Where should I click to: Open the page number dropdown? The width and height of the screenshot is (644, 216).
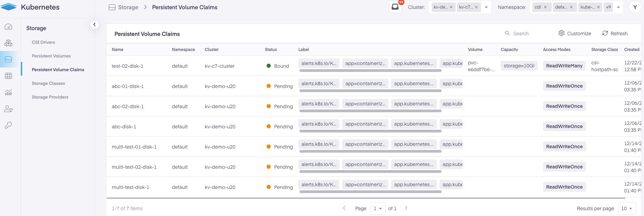tap(378, 208)
